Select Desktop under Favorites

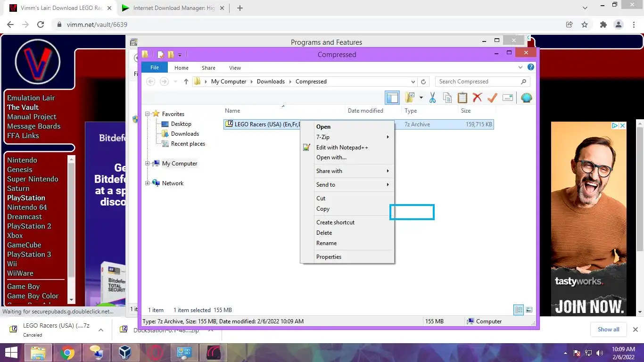point(181,124)
